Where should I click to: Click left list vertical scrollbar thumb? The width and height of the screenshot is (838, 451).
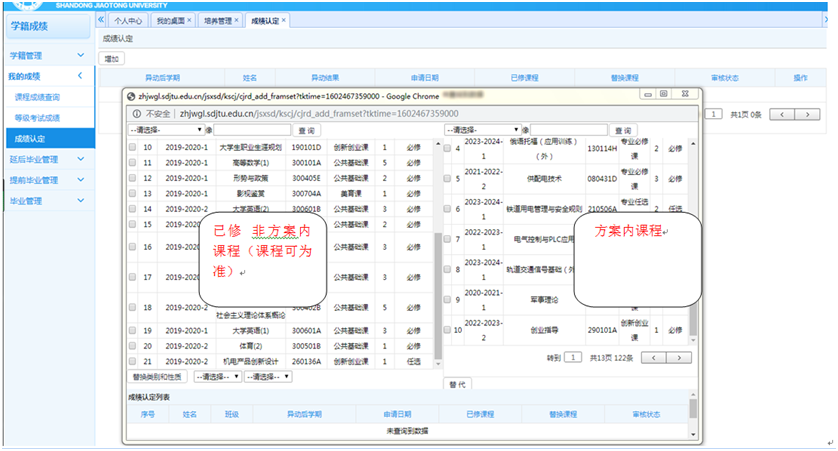(x=439, y=296)
